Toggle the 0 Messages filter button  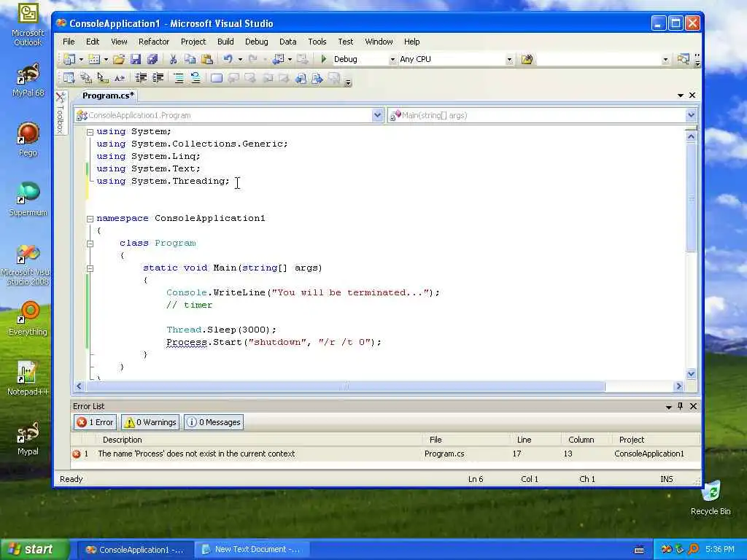pyautogui.click(x=214, y=422)
